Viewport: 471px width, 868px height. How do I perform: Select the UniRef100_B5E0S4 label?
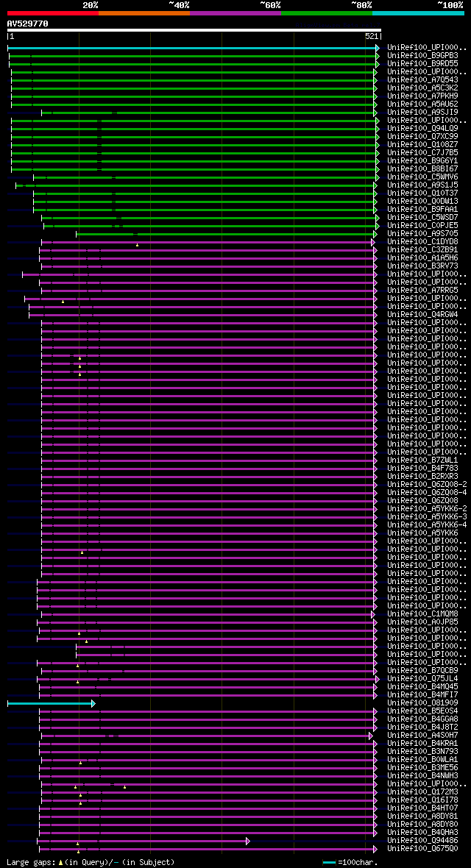tap(422, 711)
